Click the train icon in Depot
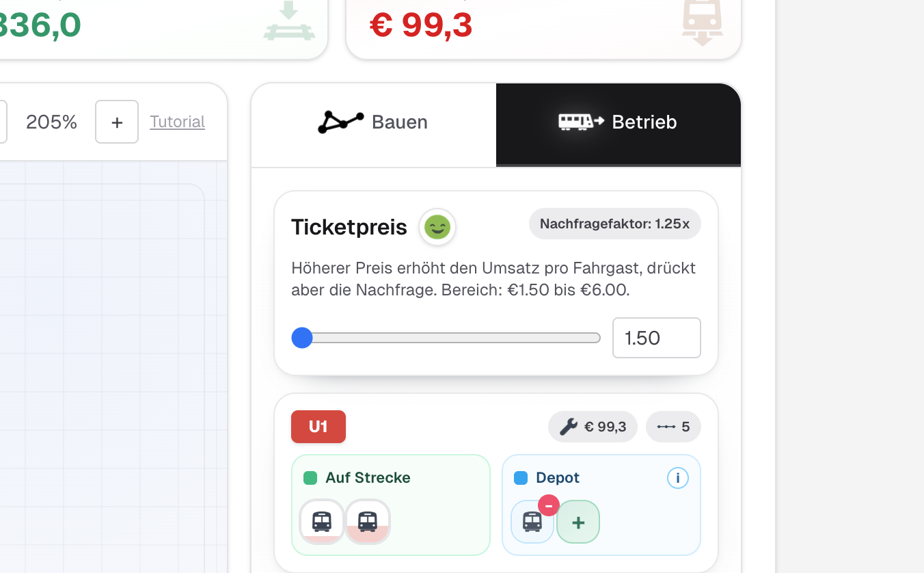The height and width of the screenshot is (573, 924). pyautogui.click(x=532, y=522)
